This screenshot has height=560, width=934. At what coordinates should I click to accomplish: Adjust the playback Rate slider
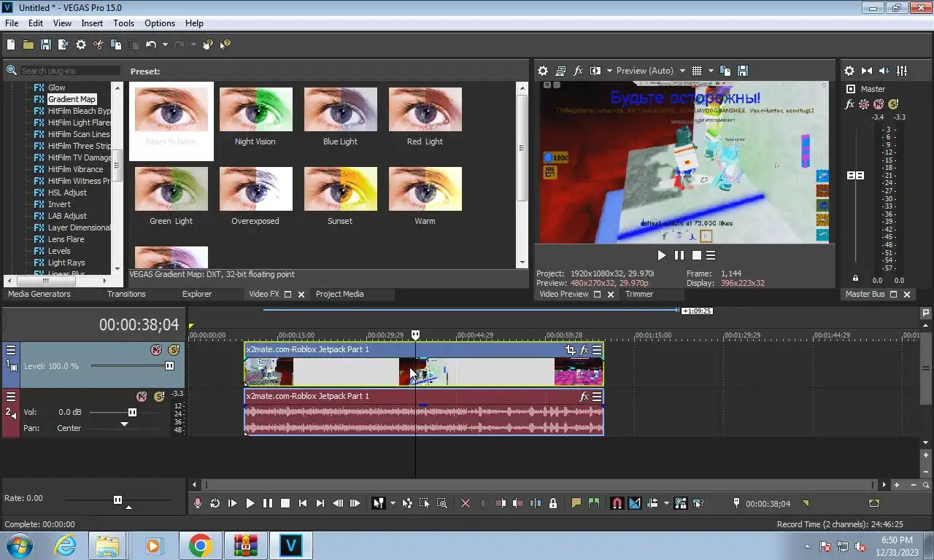(118, 499)
